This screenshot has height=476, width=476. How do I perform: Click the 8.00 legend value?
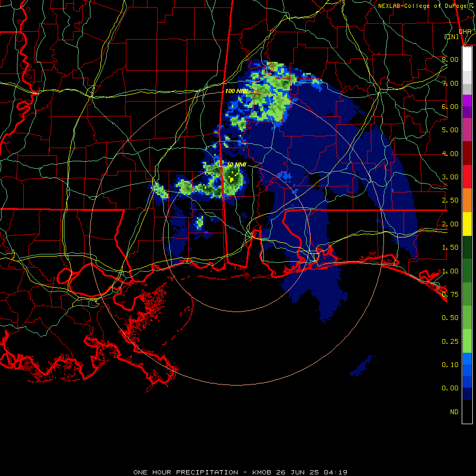[450, 59]
